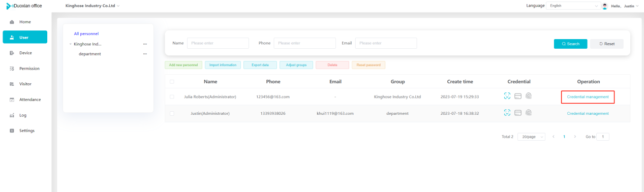Viewport: 644px width, 192px height.
Task: Open the Device sidebar section
Action: 25,53
